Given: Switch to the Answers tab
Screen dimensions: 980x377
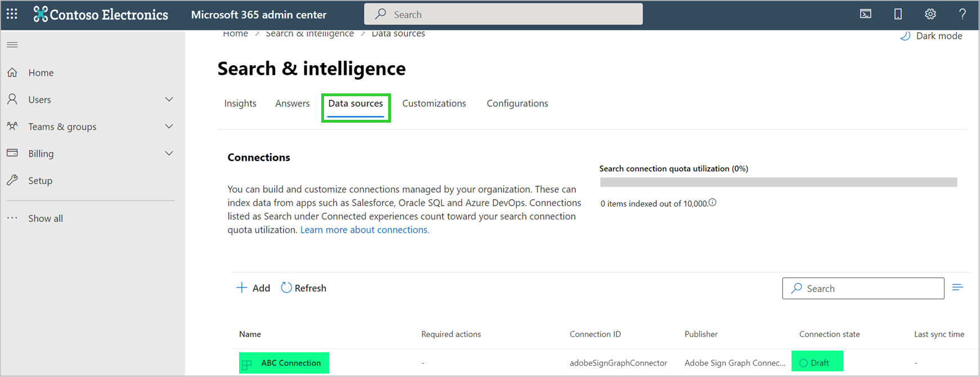Looking at the screenshot, I should click(293, 104).
